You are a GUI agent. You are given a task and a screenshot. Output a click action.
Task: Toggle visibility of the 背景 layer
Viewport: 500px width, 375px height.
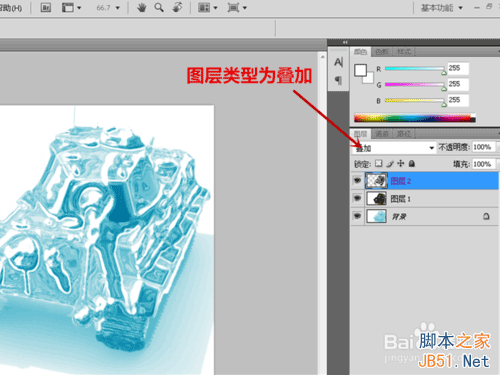(x=357, y=216)
